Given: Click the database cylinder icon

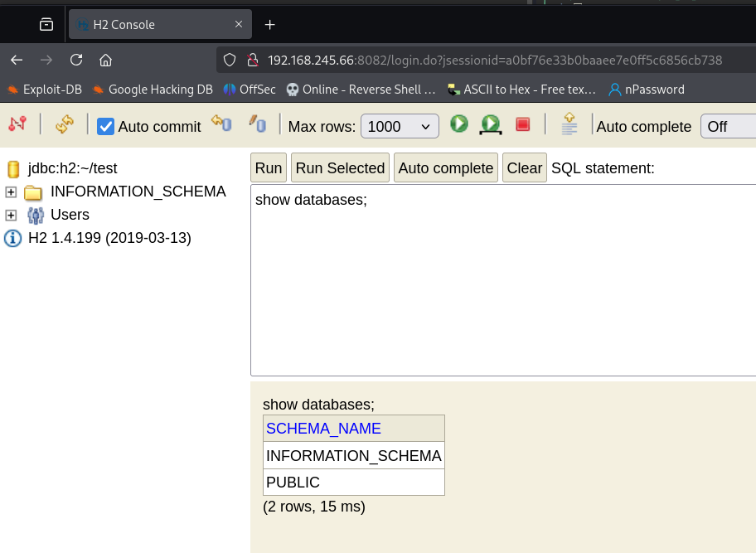Looking at the screenshot, I should [x=13, y=169].
